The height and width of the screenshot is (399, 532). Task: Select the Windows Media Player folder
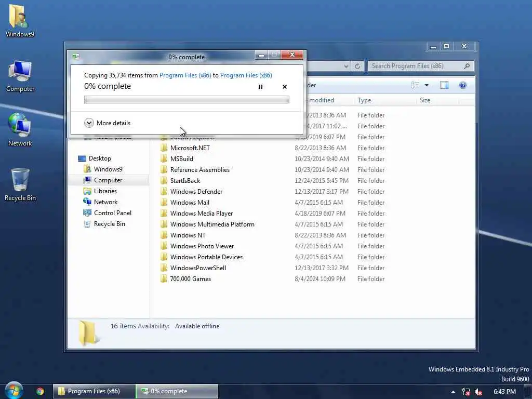click(202, 214)
